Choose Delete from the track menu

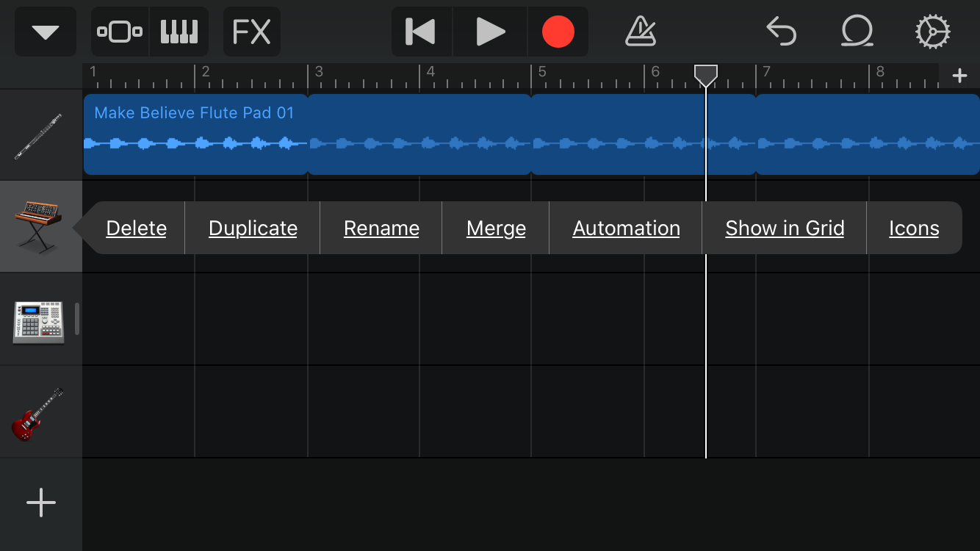137,228
